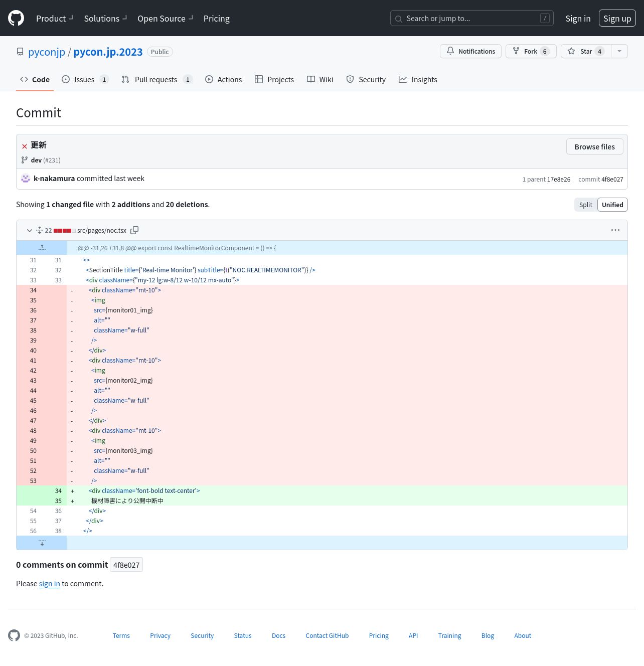Open the Solutions menu
The image size is (644, 666).
pos(106,19)
